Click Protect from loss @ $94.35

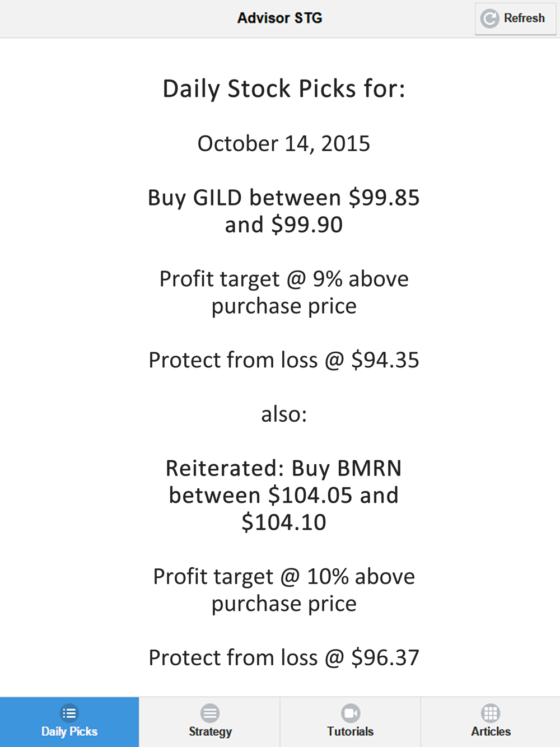(284, 360)
